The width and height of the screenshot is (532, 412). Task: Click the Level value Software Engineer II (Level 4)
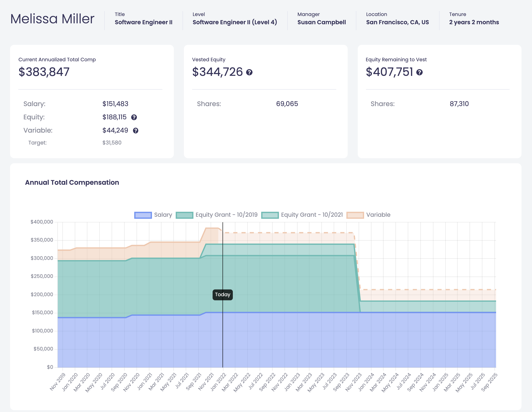click(x=235, y=22)
